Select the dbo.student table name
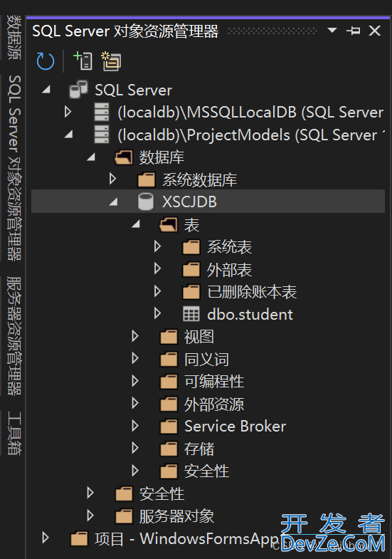 [250, 315]
